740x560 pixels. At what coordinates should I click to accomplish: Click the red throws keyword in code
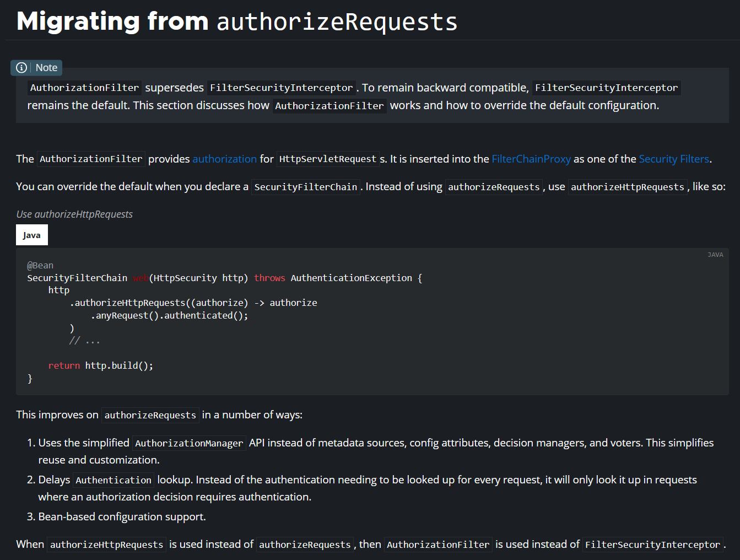[269, 278]
